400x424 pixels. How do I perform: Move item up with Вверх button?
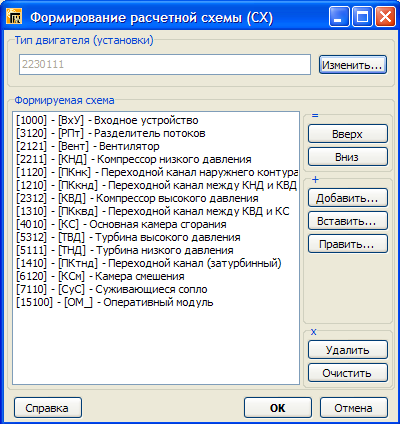tap(348, 134)
